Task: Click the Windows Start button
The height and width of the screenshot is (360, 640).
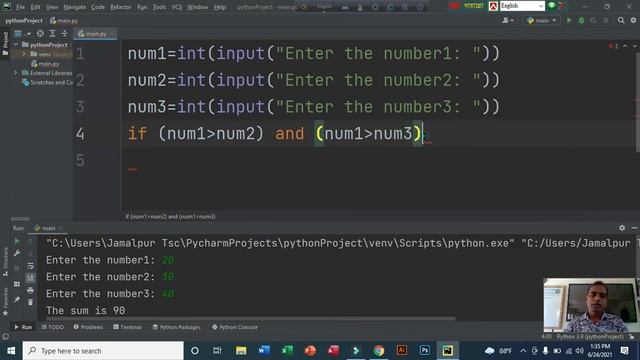Action: (11, 351)
